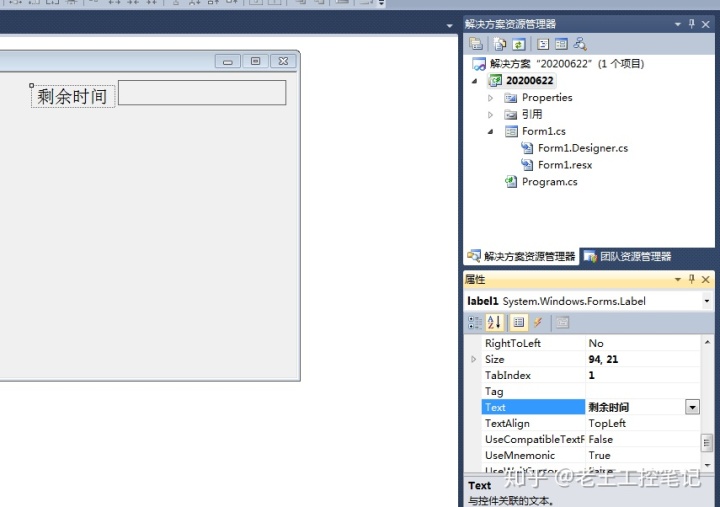Open the Text property value dropdown button
Screen dimensions: 720x507
coord(692,407)
